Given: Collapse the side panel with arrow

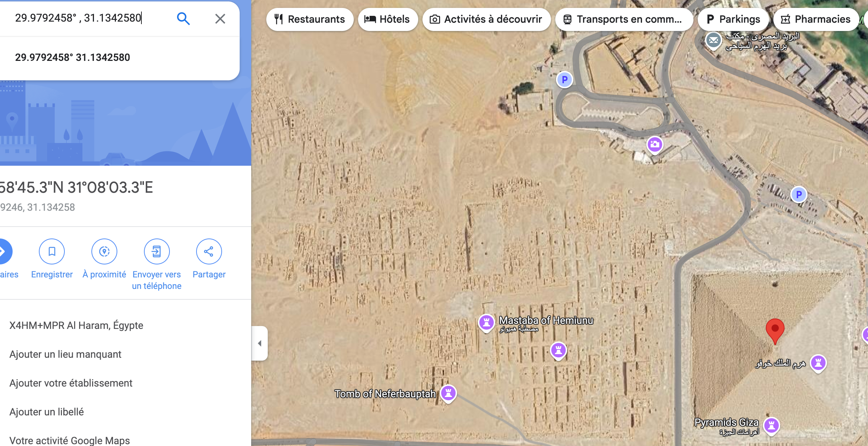Looking at the screenshot, I should coord(259,343).
